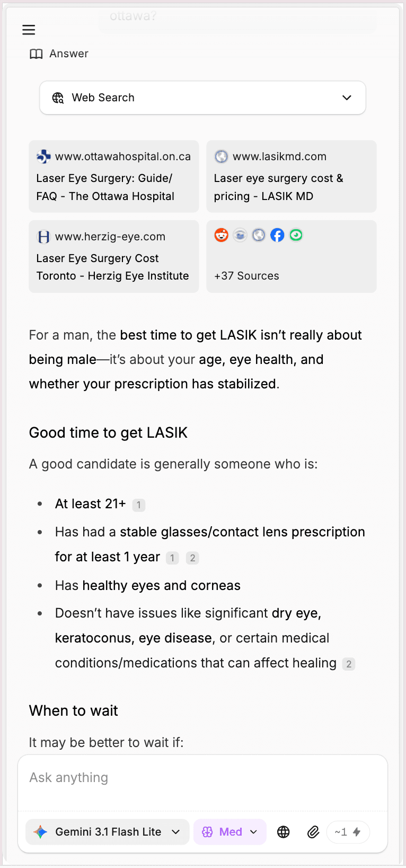Expand the Web Search dropdown chevron

tap(347, 98)
